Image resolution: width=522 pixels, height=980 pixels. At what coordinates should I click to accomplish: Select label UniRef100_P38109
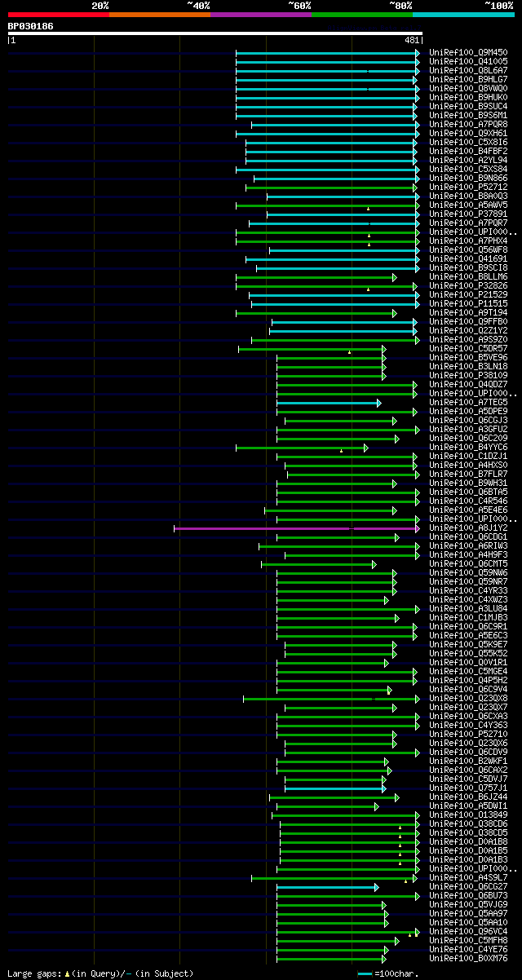pyautogui.click(x=468, y=375)
